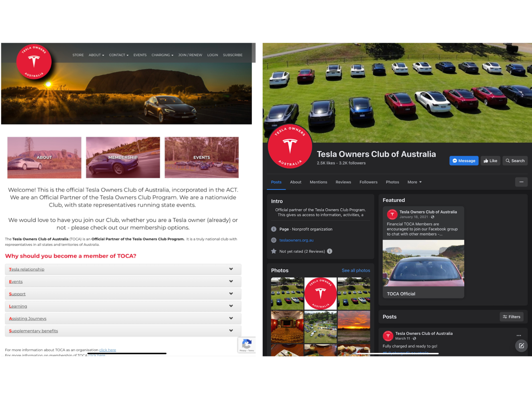Open the Facebook page profile picture

pyautogui.click(x=290, y=146)
